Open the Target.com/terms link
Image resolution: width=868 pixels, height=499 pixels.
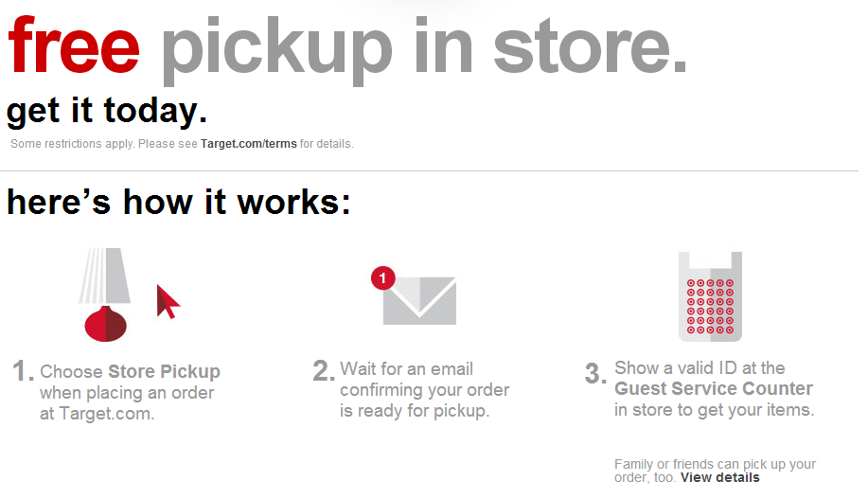coord(249,144)
